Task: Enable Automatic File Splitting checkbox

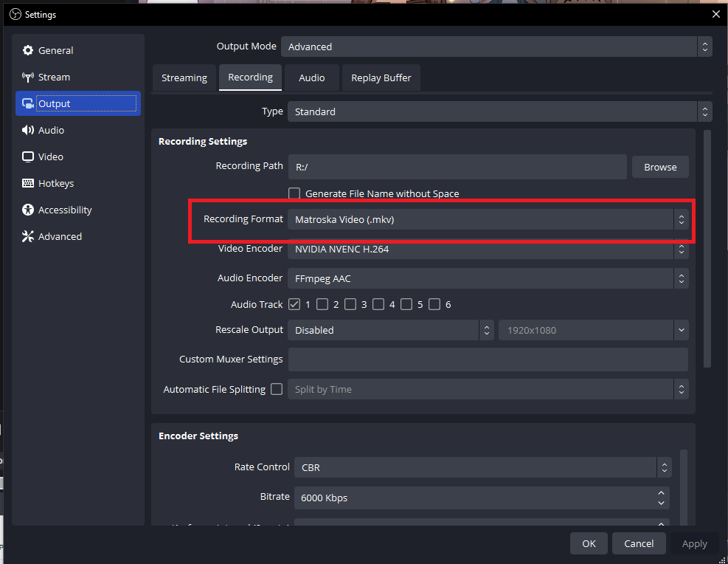Action: tap(277, 389)
